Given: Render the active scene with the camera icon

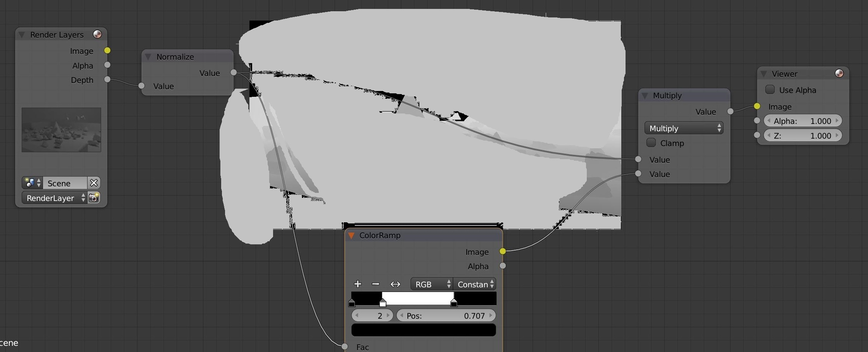Looking at the screenshot, I should click(x=94, y=198).
